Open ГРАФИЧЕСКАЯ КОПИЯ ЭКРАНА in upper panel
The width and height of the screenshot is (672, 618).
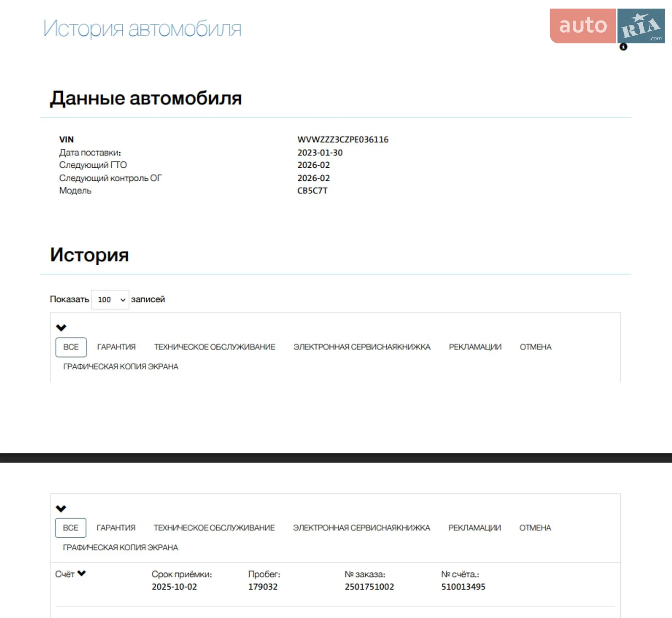(x=121, y=367)
